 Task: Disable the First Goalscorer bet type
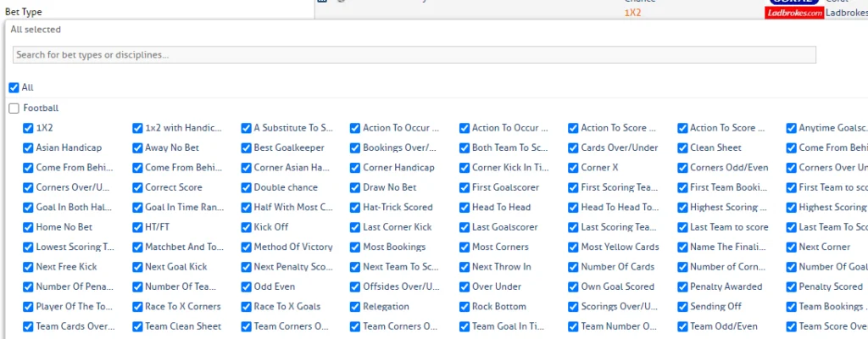pyautogui.click(x=465, y=187)
